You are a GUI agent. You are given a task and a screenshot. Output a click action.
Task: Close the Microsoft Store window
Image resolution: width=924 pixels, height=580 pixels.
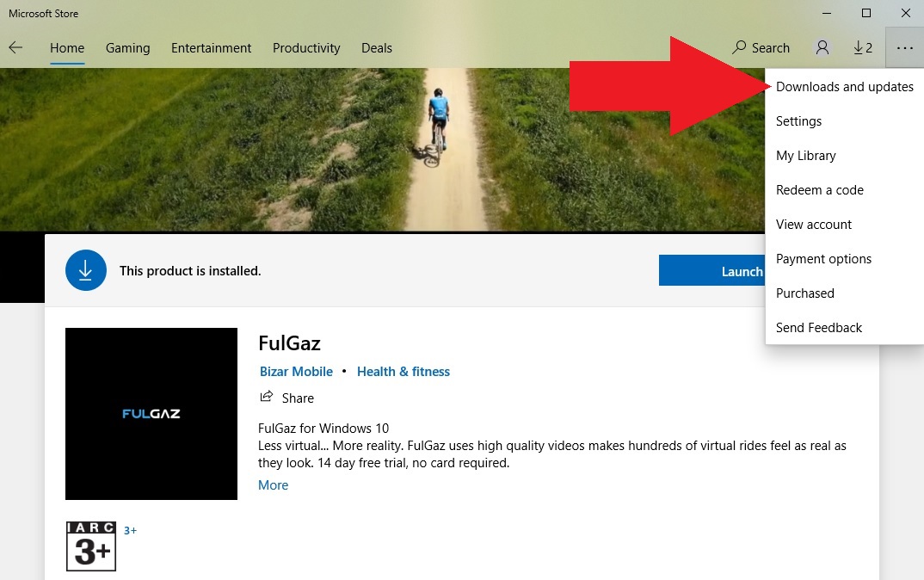click(x=906, y=13)
